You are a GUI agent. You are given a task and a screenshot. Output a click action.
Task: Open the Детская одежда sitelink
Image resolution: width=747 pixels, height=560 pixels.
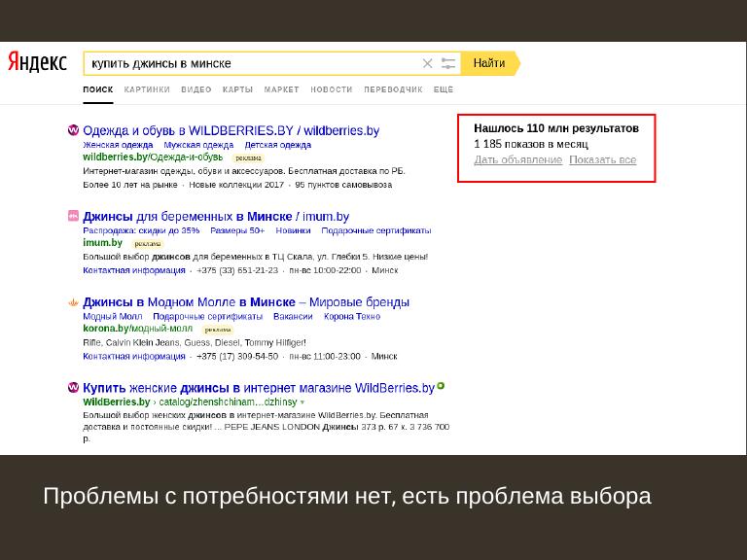click(x=278, y=145)
